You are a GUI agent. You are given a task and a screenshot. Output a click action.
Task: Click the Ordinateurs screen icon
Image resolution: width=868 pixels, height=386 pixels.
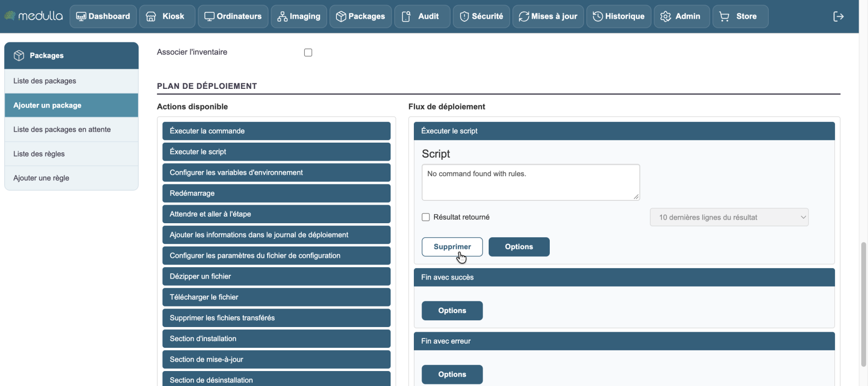tap(209, 17)
